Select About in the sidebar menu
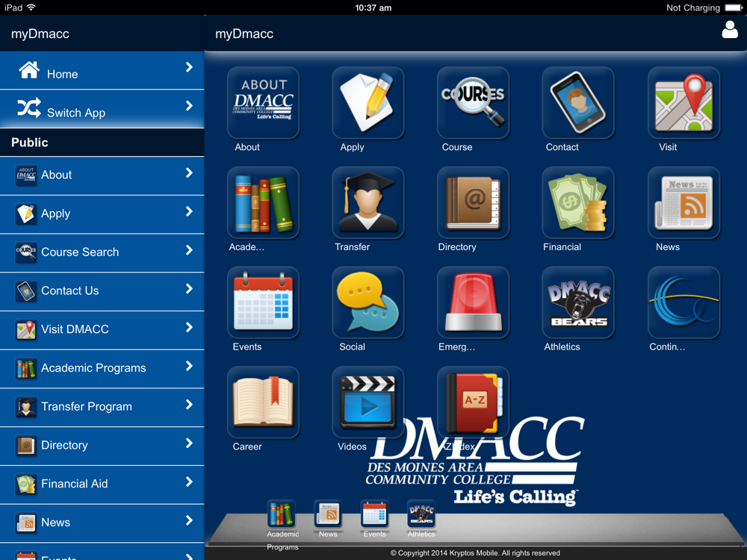This screenshot has height=560, width=747. [102, 175]
